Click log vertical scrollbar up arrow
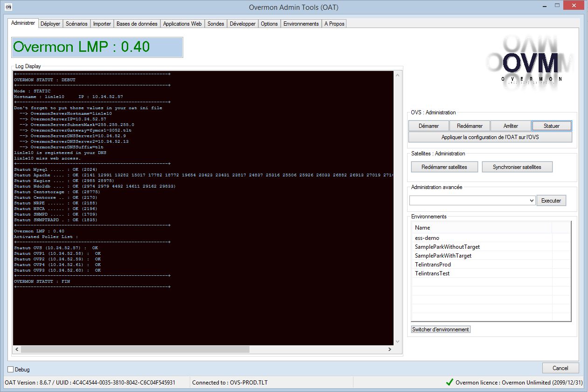 [x=397, y=75]
